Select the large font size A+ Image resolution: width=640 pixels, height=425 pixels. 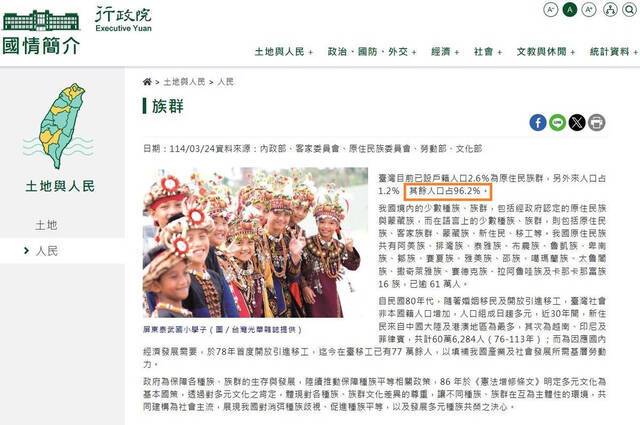(x=589, y=9)
